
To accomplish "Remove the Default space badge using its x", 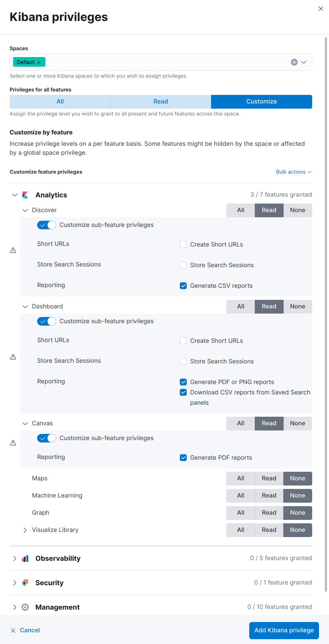I will click(39, 62).
